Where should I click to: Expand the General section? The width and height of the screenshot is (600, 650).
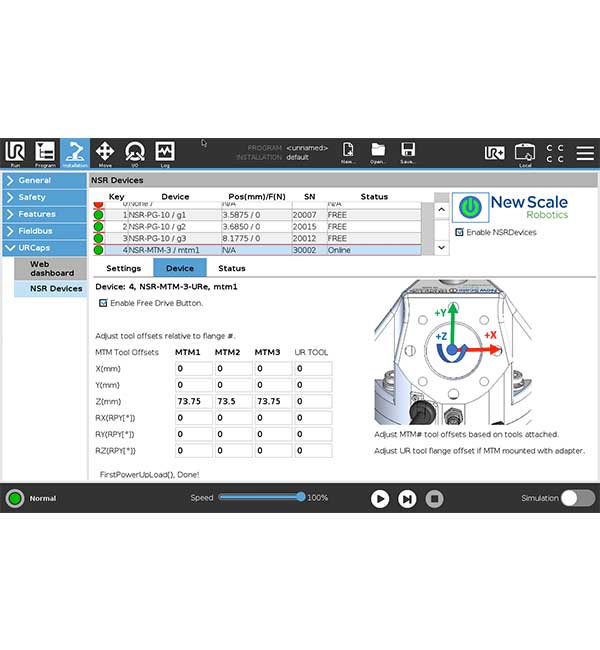tap(44, 180)
